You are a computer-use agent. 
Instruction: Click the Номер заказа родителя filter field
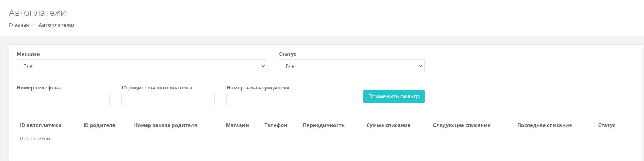(x=273, y=99)
